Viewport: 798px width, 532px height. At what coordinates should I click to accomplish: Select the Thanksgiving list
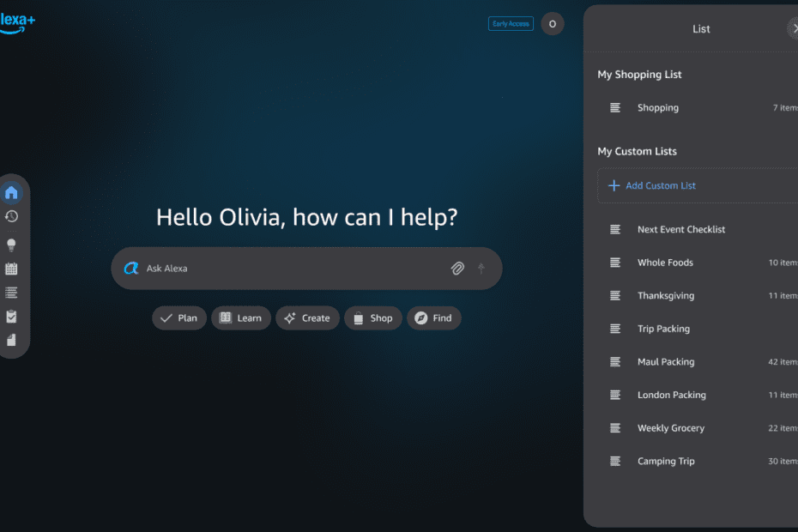coord(668,295)
